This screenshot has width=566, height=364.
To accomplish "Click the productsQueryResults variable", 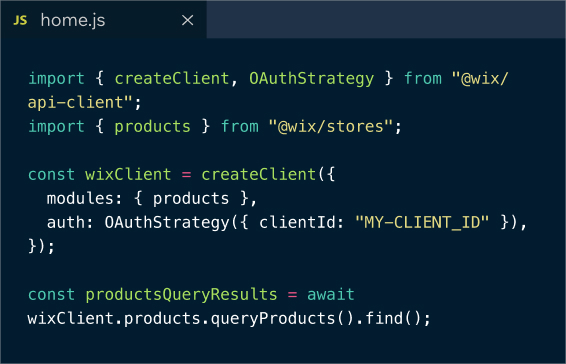I will 181,295.
